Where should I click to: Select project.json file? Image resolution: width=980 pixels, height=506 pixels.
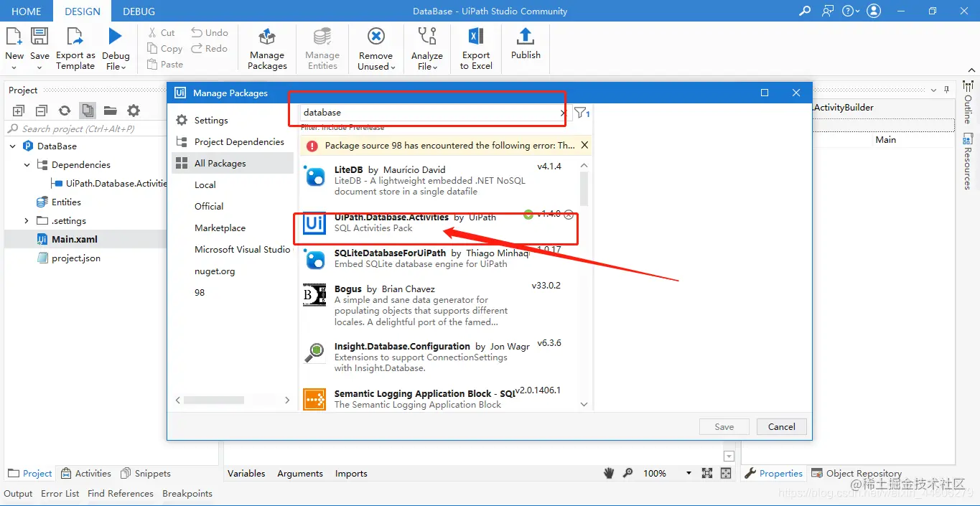click(x=76, y=258)
